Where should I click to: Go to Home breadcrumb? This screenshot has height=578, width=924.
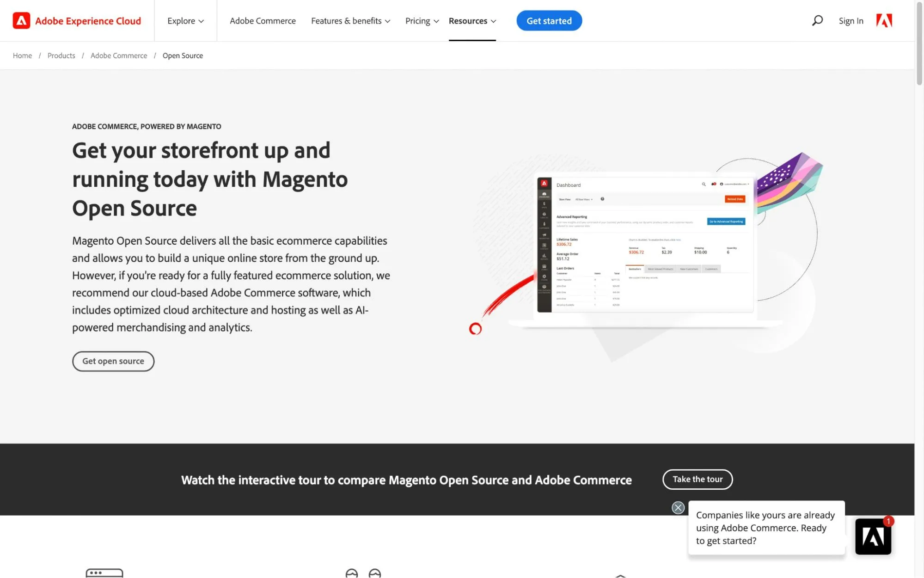click(x=22, y=55)
